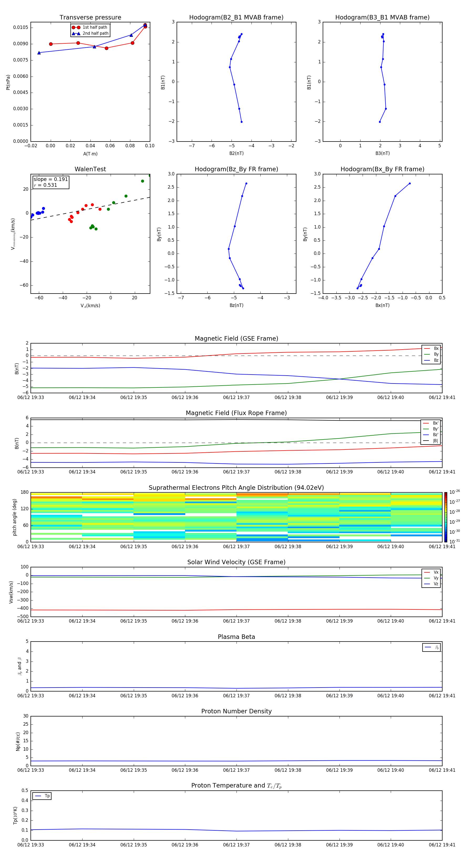Image resolution: width=473 pixels, height=868 pixels.
Task: Select the βp legend entry in Plasma Beta
Action: click(431, 647)
